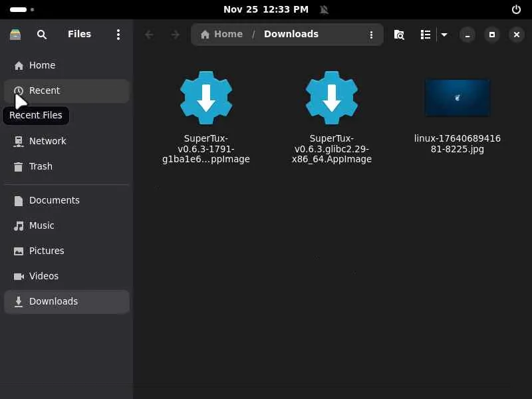Select Home in the path bar
Image resolution: width=532 pixels, height=399 pixels.
tap(221, 35)
